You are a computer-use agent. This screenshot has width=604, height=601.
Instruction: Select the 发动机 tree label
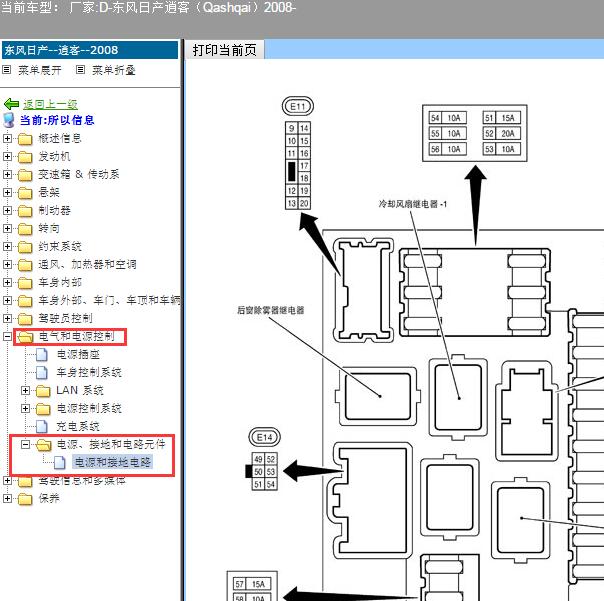[x=54, y=156]
